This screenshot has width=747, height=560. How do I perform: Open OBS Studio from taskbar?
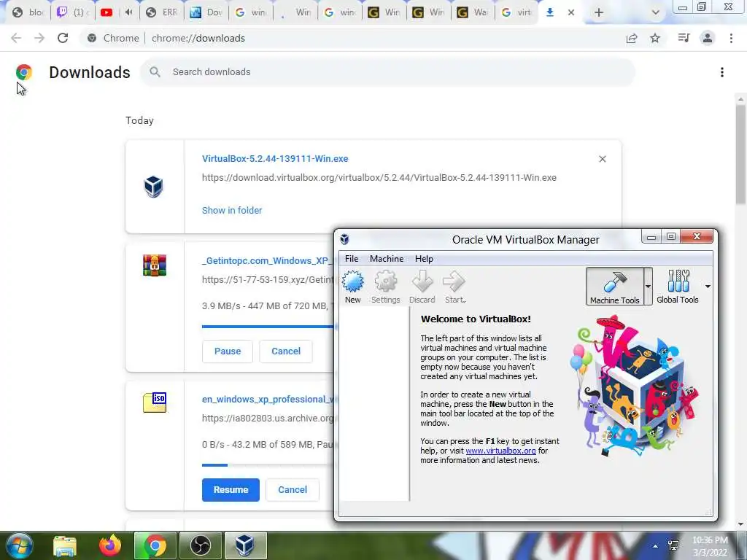click(201, 545)
